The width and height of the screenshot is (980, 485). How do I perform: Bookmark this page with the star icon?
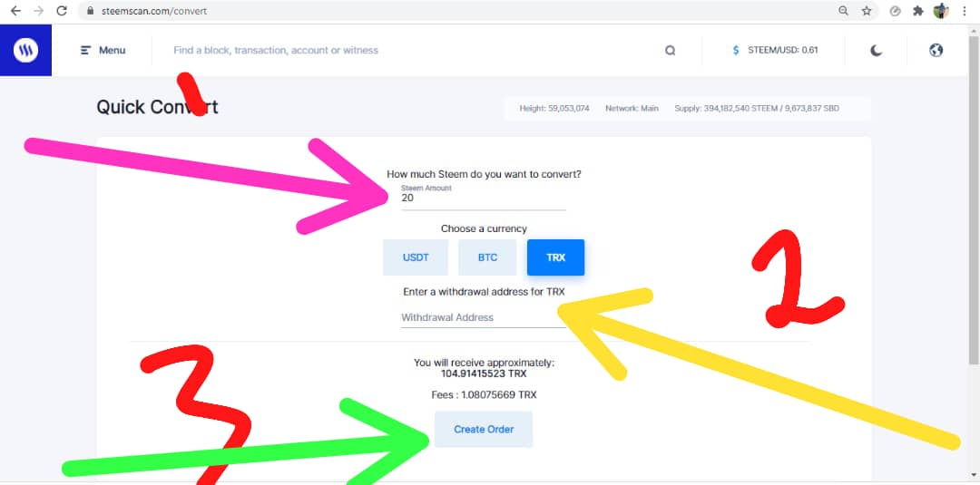pos(867,11)
